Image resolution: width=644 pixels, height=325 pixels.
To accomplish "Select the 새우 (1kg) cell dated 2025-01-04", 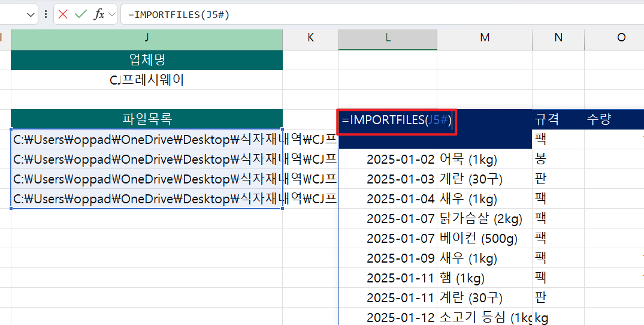I will (x=485, y=198).
